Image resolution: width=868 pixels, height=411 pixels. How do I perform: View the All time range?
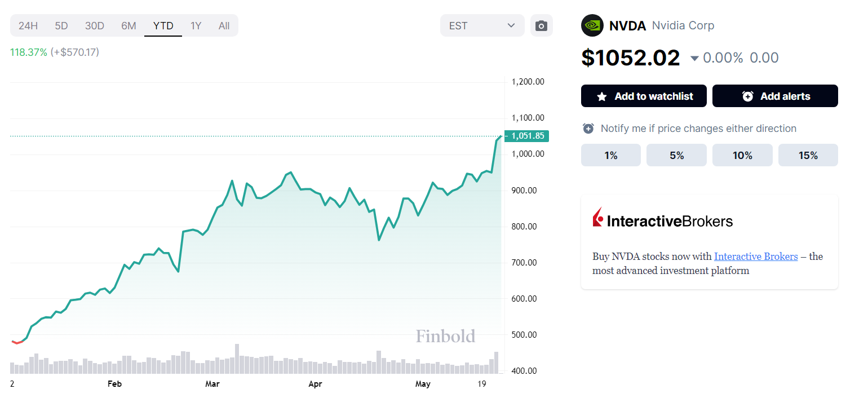click(x=224, y=25)
